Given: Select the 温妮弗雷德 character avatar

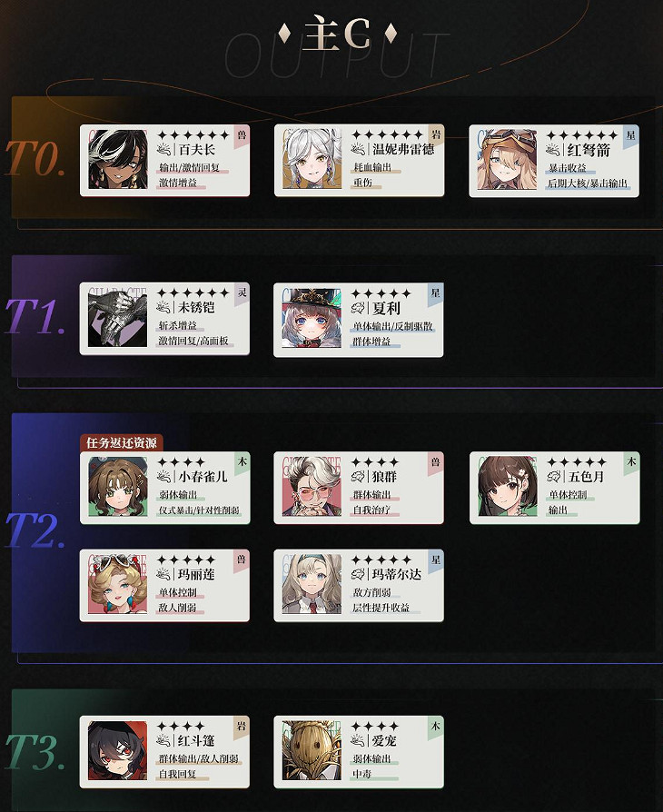Looking at the screenshot, I should (312, 160).
